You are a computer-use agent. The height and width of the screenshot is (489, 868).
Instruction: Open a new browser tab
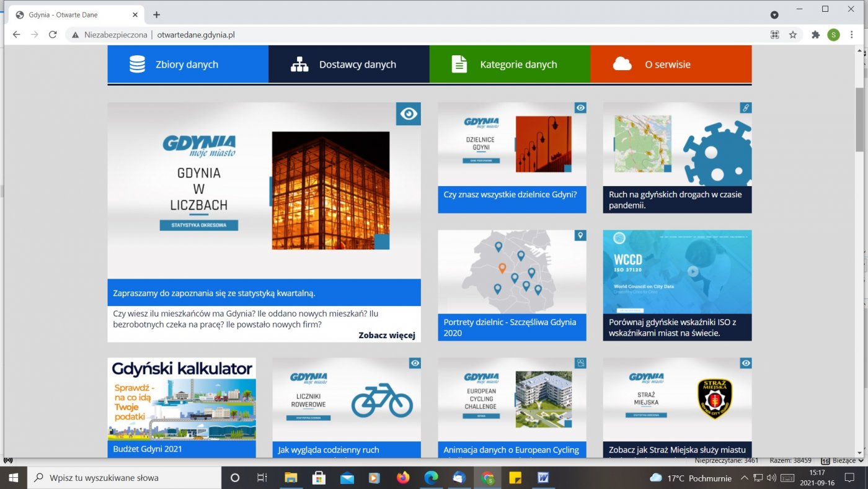pos(156,14)
